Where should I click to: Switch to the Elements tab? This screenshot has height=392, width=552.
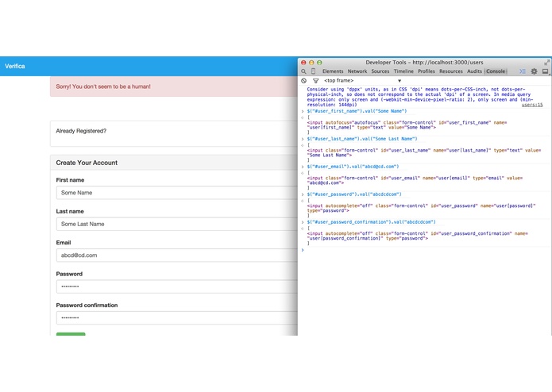tap(333, 71)
